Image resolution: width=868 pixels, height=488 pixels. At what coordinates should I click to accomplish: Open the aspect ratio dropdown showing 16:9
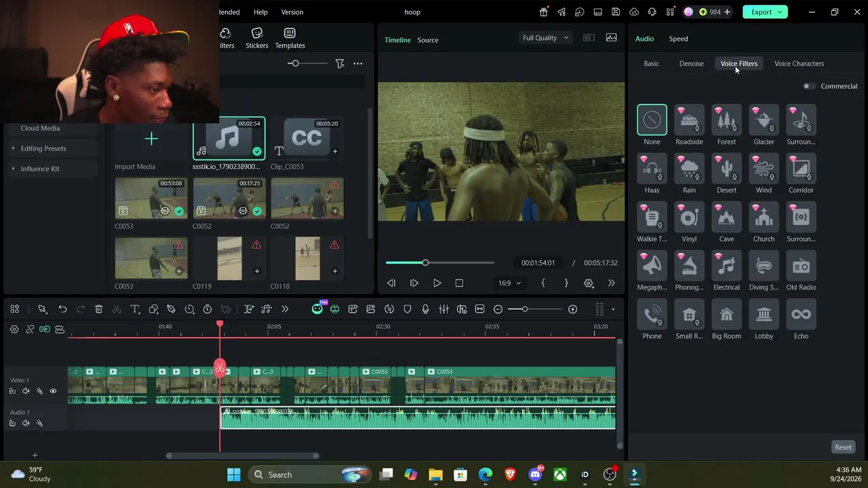tap(509, 283)
